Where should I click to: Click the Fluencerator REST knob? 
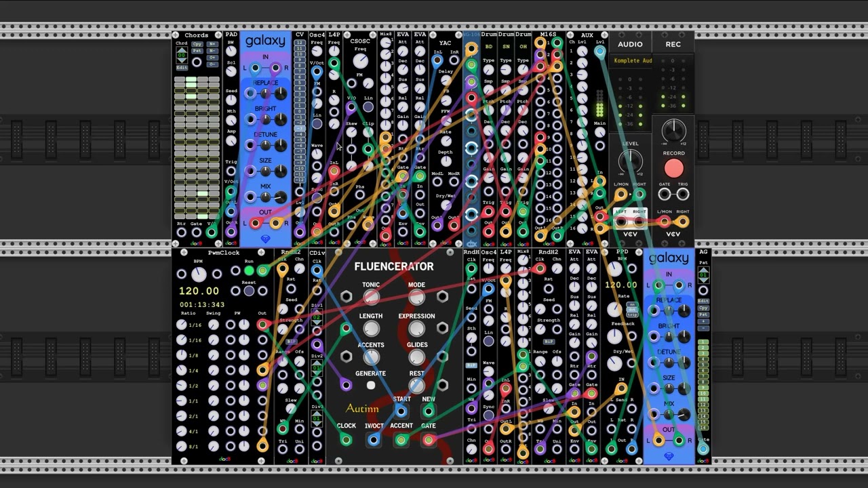tap(416, 386)
